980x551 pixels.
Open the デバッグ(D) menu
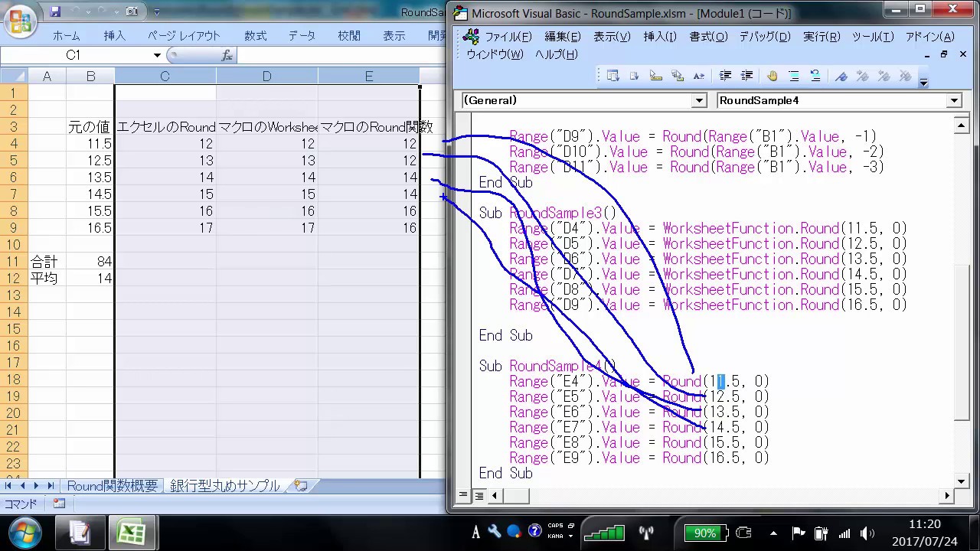coord(764,37)
